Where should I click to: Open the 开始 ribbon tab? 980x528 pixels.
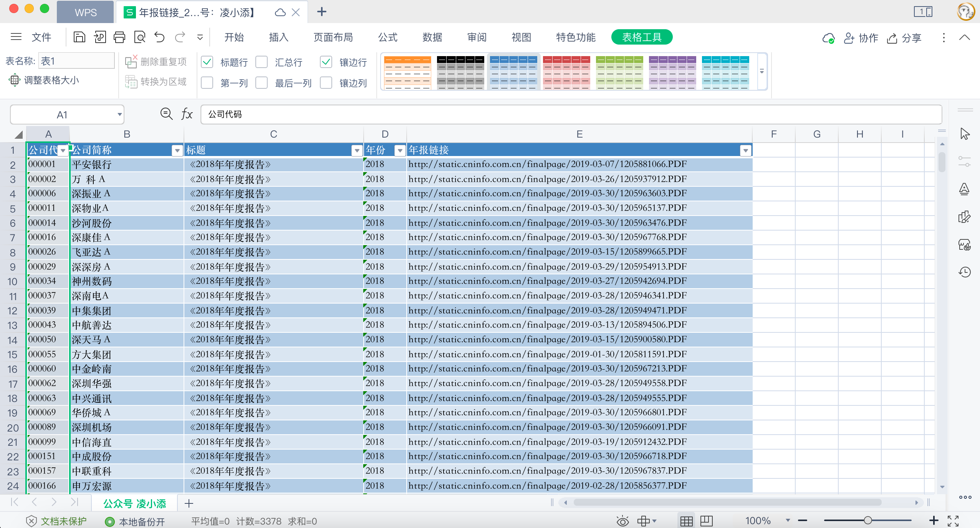[x=234, y=37]
